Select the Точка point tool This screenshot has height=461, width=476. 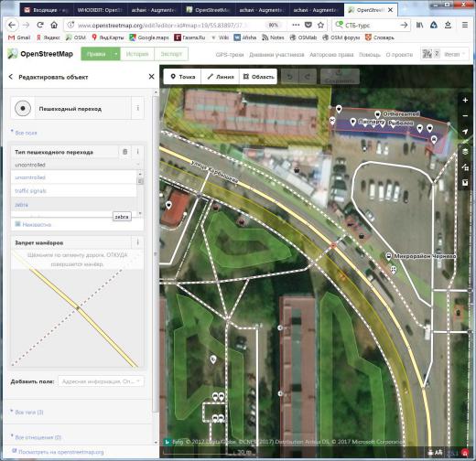click(x=182, y=77)
